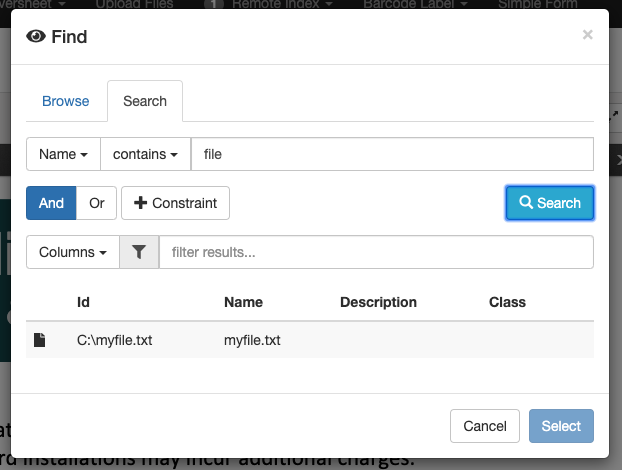Screen dimensions: 622x470
Task: Toggle the And operator
Action: 51,203
